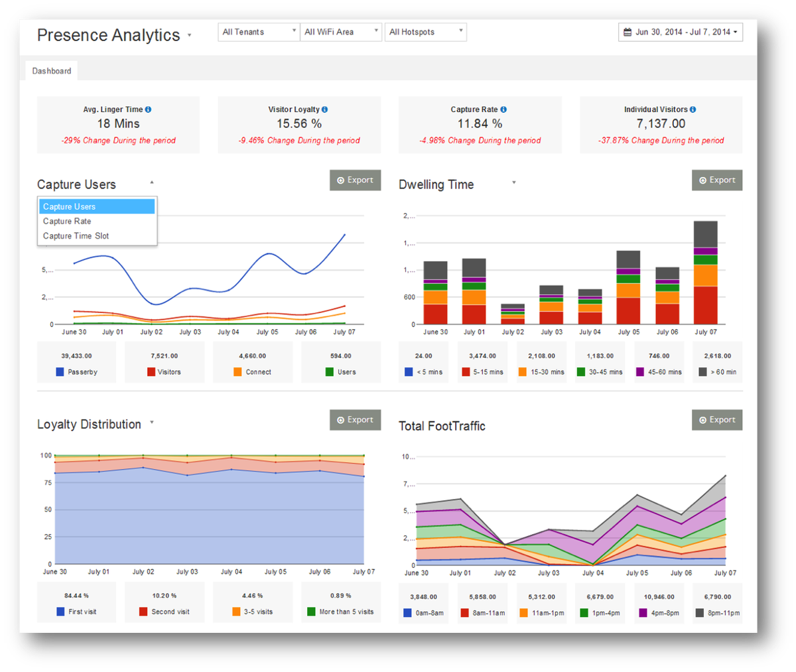Viewport: 796px width, 672px height.
Task: Export the Loyalty Distribution chart
Action: [355, 419]
